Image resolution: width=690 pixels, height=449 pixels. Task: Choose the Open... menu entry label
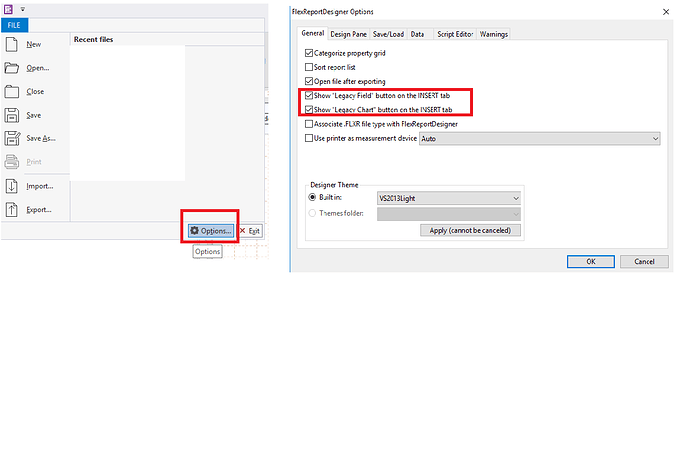(x=37, y=68)
